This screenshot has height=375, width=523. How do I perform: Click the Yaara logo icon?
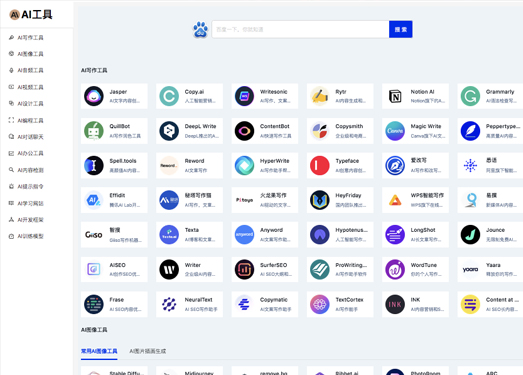[x=470, y=269]
